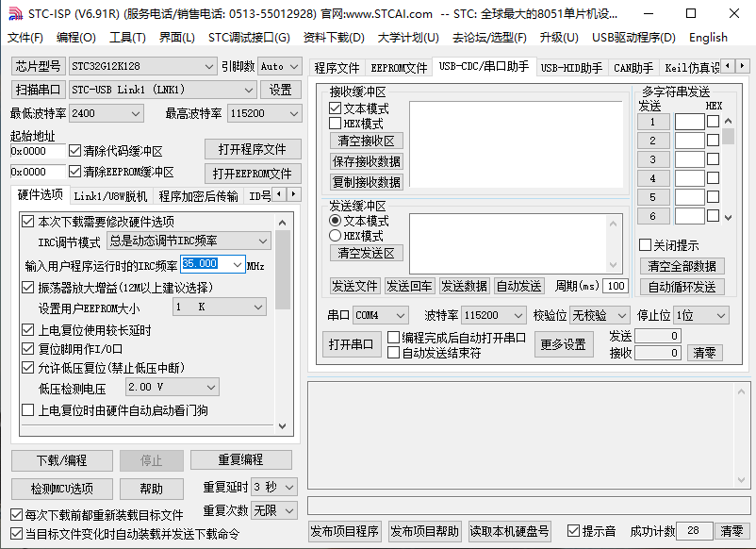Click the hardware options vertical scrollbar thumb
The width and height of the screenshot is (756, 549).
283,270
